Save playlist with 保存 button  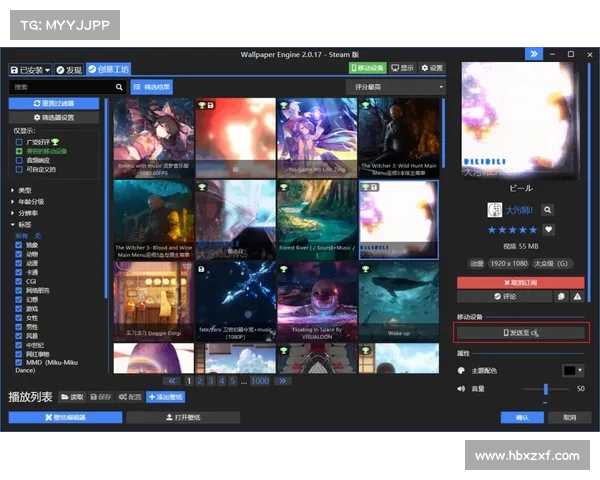coord(101,397)
